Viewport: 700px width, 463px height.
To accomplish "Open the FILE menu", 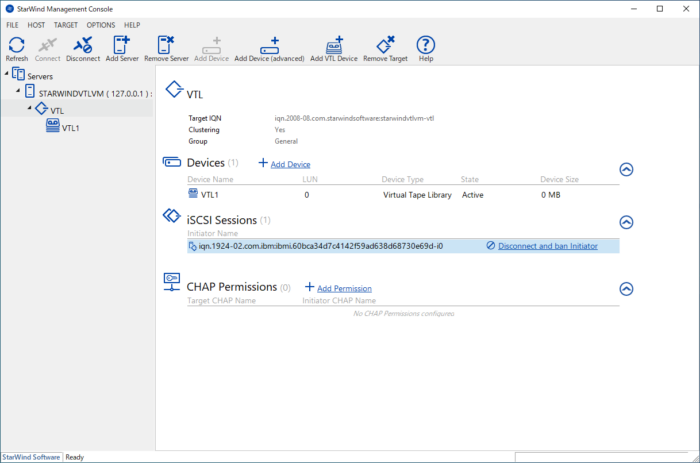I will (12, 25).
